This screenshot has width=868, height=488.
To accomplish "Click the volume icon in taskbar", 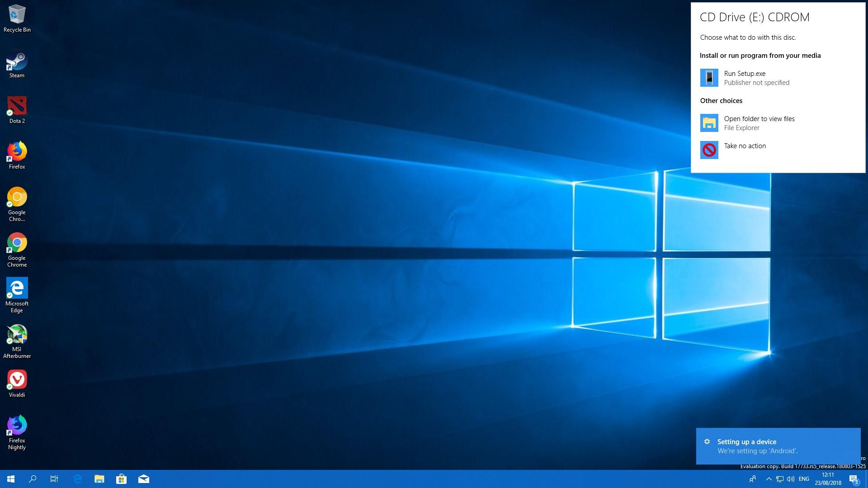I will tap(789, 479).
